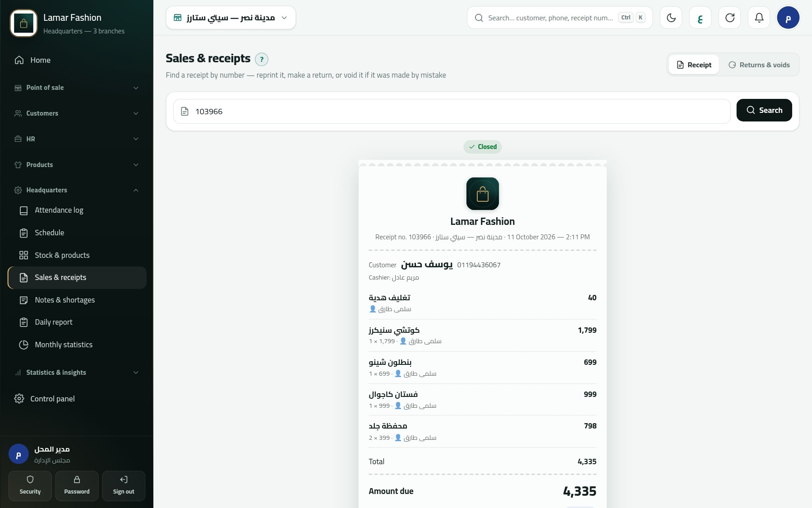This screenshot has height=508, width=812.
Task: Click the Password button
Action: 77,486
